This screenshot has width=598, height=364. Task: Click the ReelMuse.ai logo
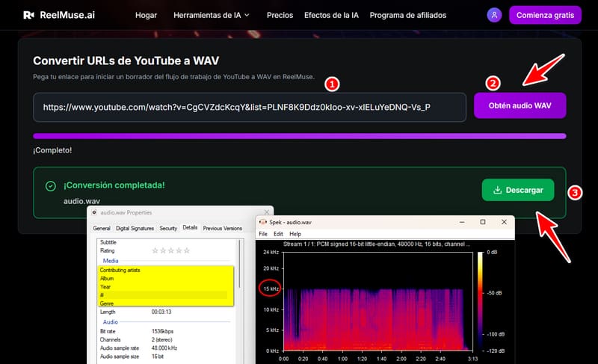pos(59,15)
